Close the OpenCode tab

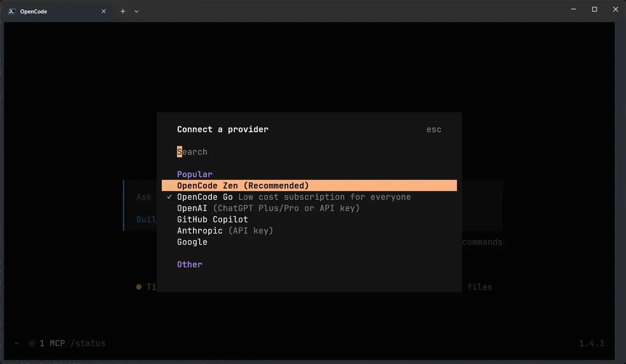pos(104,11)
